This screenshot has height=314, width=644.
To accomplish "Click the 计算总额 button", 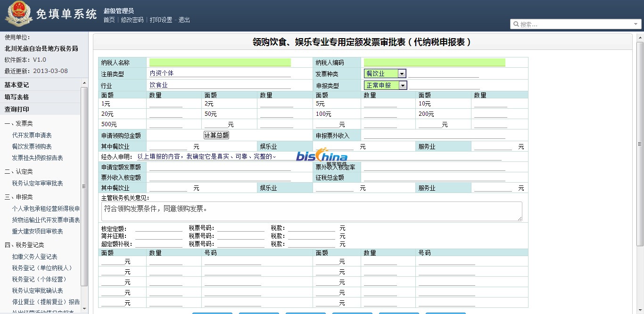I will (216, 135).
